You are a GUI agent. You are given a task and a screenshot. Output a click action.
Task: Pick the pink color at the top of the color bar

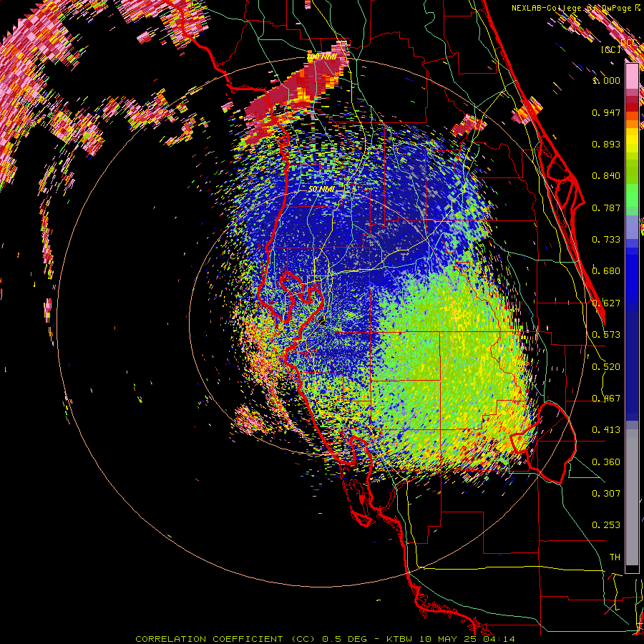pos(632,76)
